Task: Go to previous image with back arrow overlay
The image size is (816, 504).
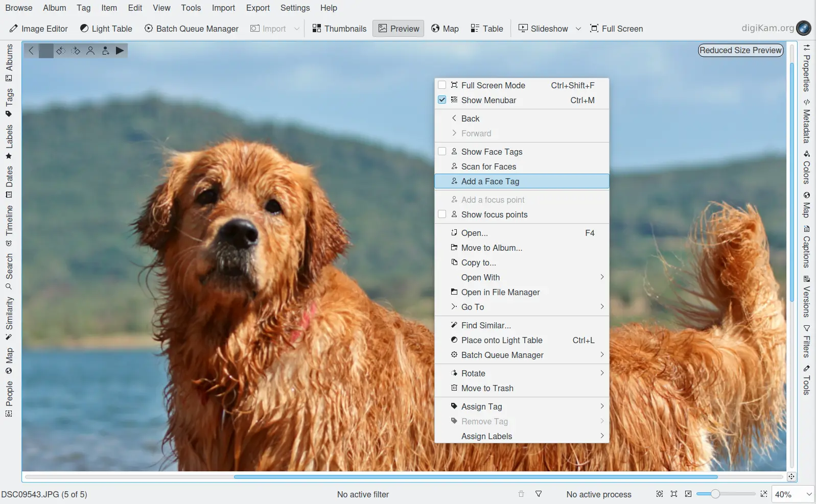Action: point(31,51)
